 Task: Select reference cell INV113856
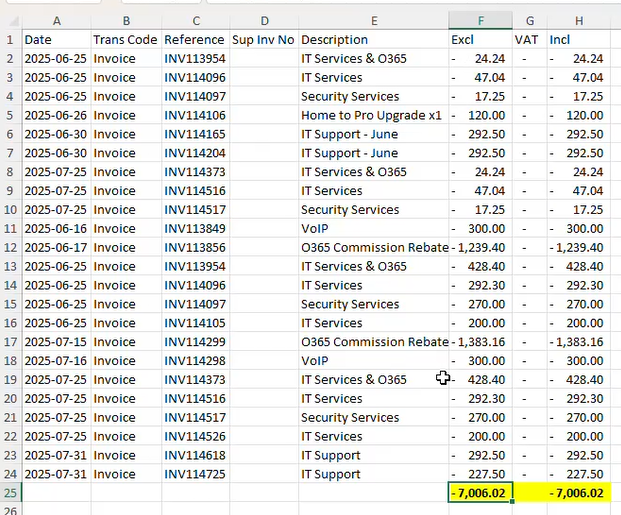point(194,247)
